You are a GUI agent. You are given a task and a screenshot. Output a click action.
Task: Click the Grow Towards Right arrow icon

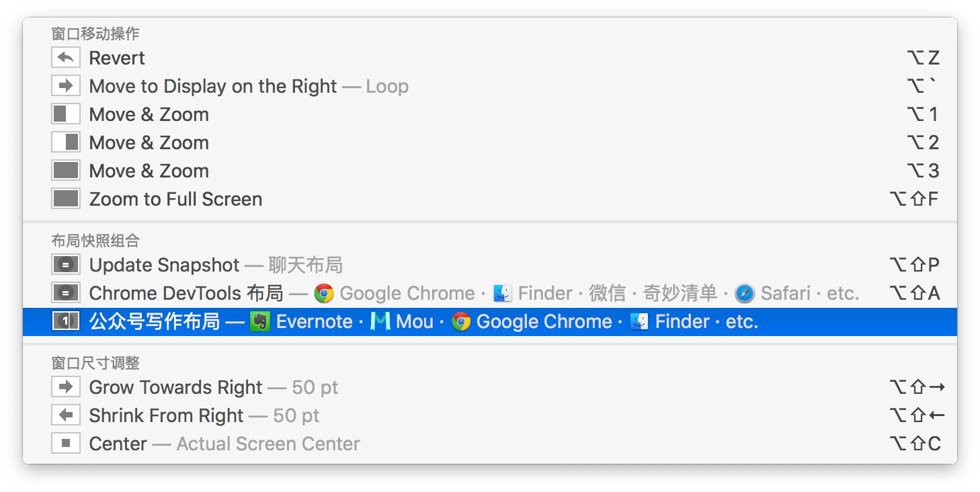coord(66,387)
